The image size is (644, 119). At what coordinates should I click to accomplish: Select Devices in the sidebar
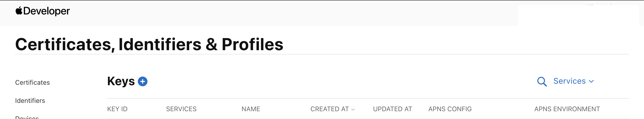(27, 117)
